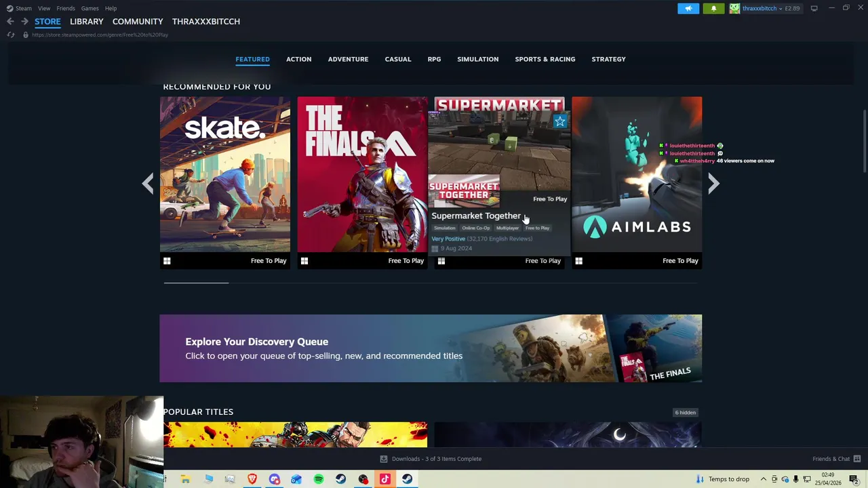Select the STORE section
This screenshot has width=868, height=488.
pyautogui.click(x=47, y=22)
